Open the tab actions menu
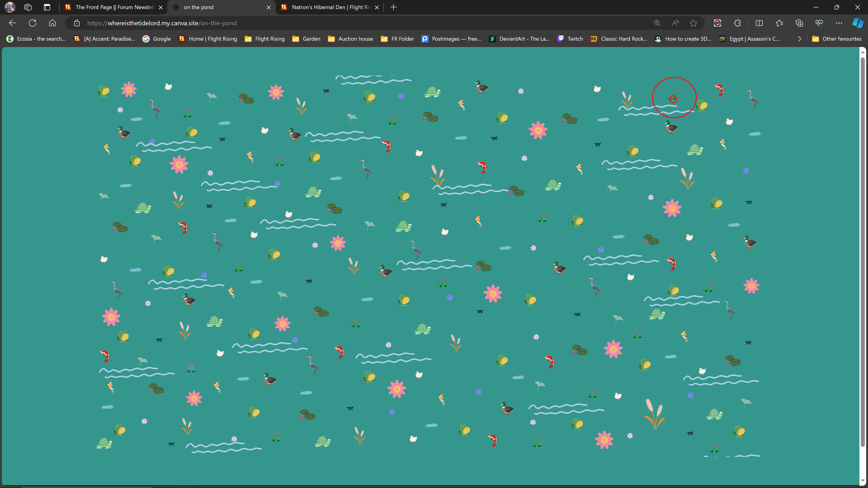This screenshot has width=868, height=488. click(x=47, y=7)
